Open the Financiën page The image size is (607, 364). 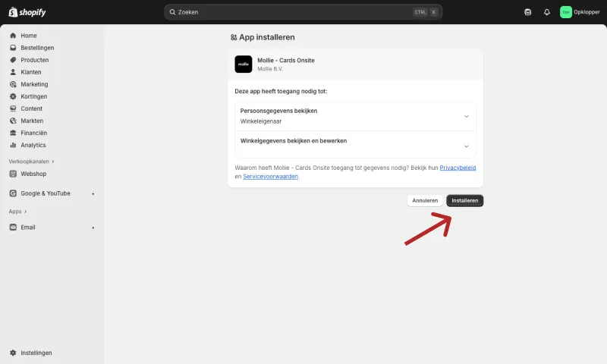click(33, 133)
